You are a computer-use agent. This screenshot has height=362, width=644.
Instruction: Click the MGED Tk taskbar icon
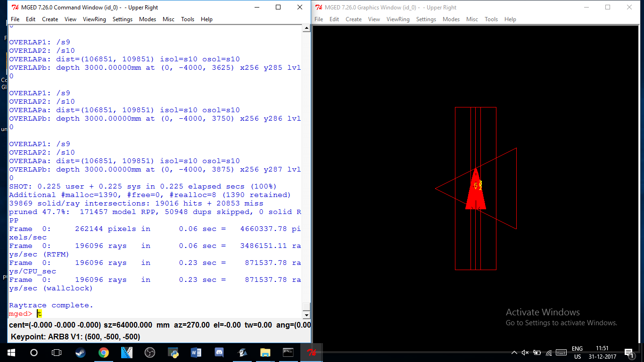tap(312, 353)
